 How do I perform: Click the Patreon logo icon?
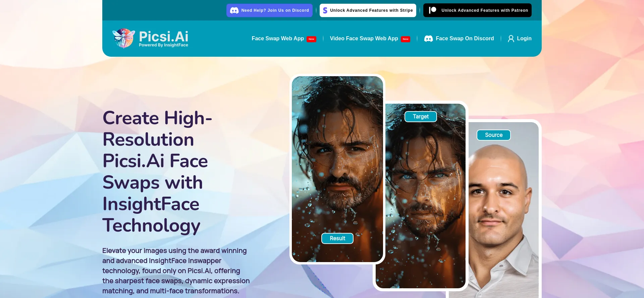point(433,10)
